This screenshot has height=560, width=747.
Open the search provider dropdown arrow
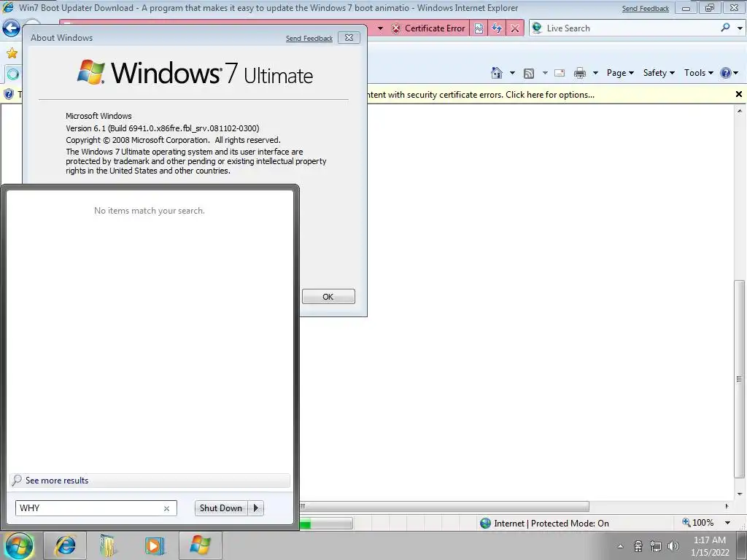tap(740, 28)
